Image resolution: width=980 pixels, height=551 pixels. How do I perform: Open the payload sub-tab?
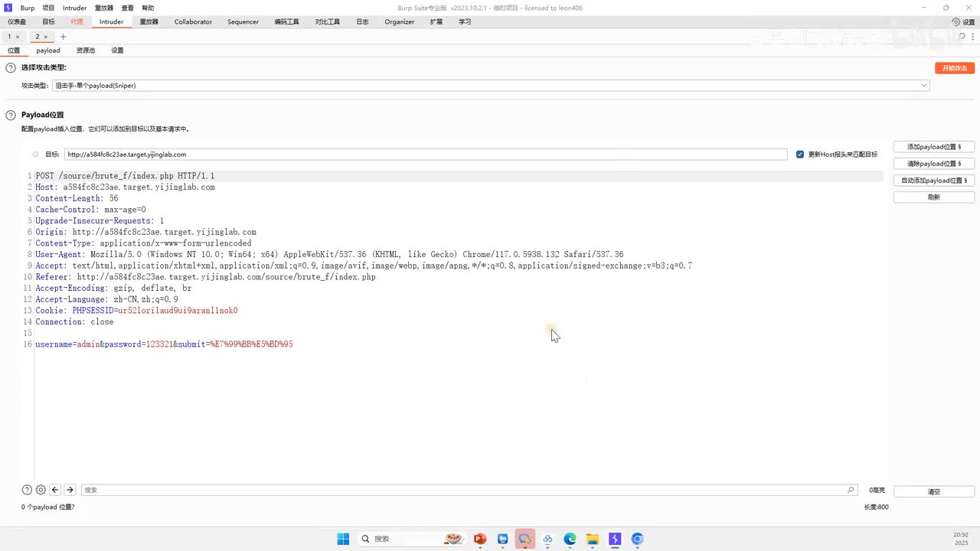(47, 51)
